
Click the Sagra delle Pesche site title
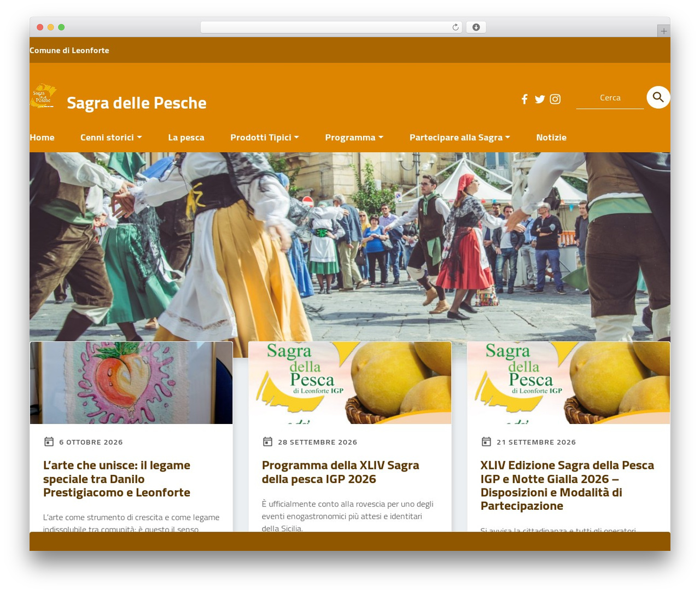137,103
